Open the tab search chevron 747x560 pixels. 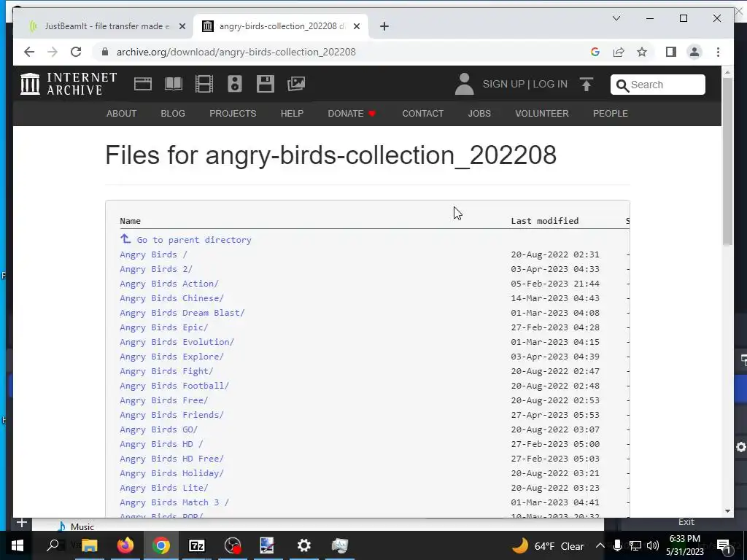616,18
